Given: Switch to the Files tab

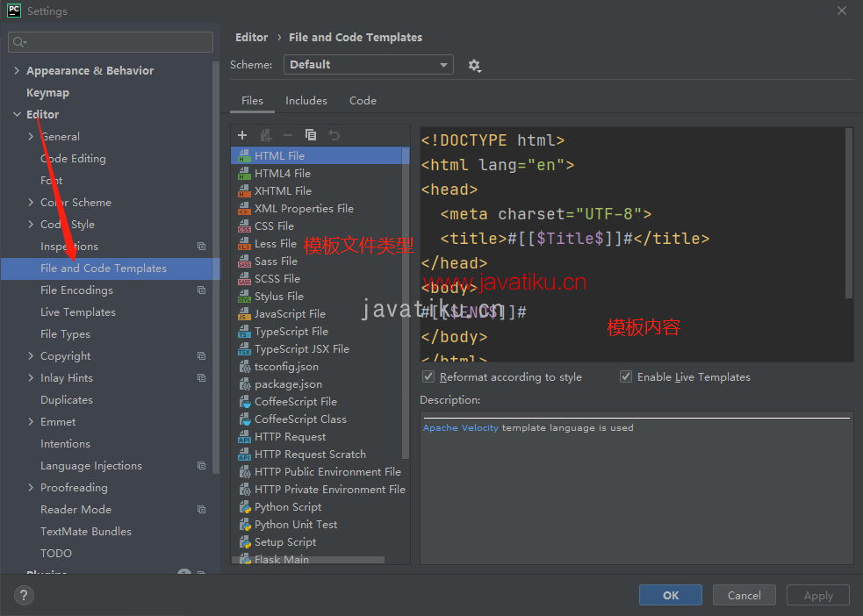Looking at the screenshot, I should pyautogui.click(x=252, y=101).
